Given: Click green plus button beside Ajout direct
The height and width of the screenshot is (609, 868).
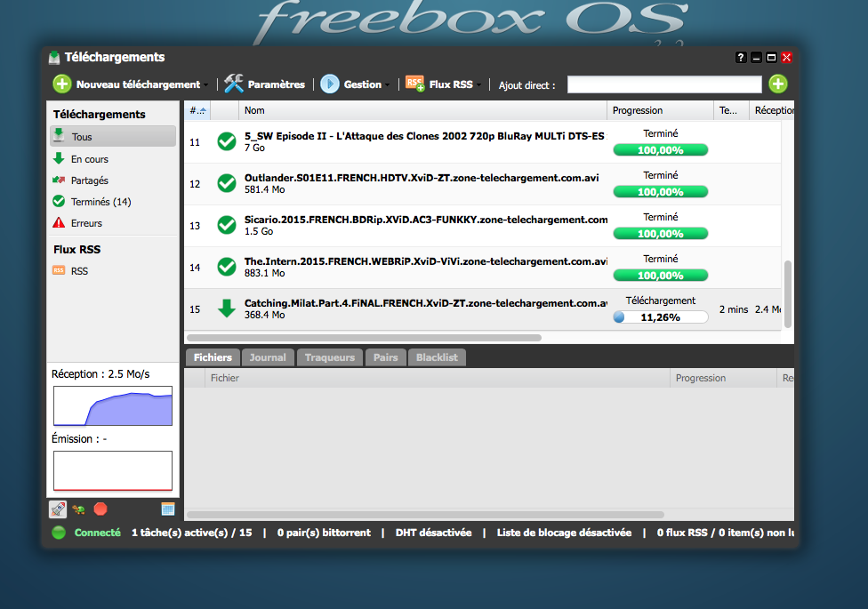Looking at the screenshot, I should [778, 84].
